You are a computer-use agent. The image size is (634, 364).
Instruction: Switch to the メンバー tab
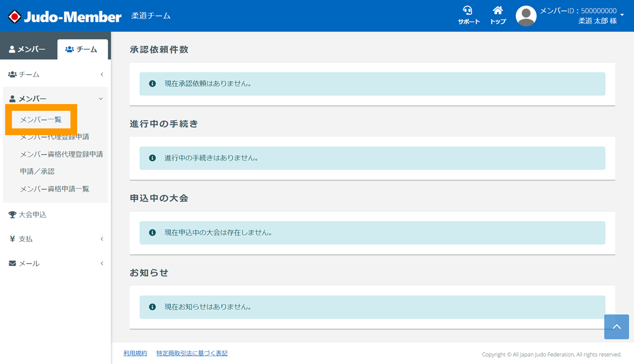(x=27, y=49)
